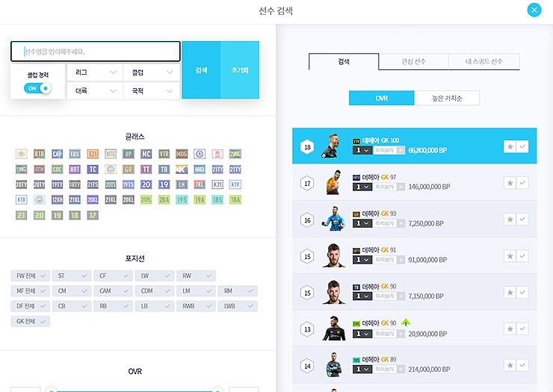Open level dropdown for 7,250,000 BP player
The width and height of the screenshot is (553, 392).
click(x=362, y=223)
